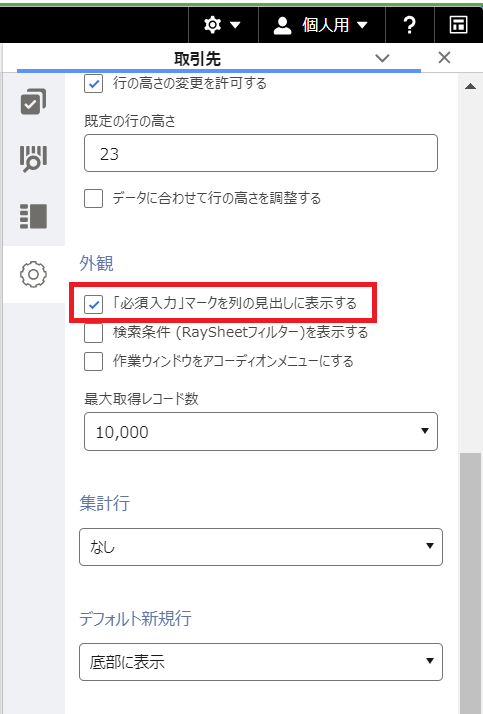Expand the chevron beside 取引先 title
Screen dimensions: 483x714
382,58
